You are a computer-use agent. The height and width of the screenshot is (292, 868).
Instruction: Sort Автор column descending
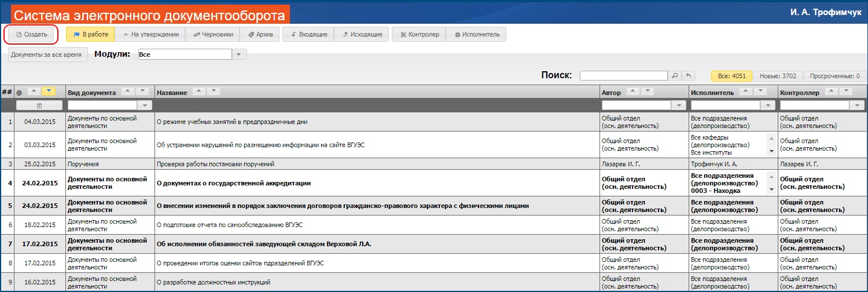click(x=648, y=92)
